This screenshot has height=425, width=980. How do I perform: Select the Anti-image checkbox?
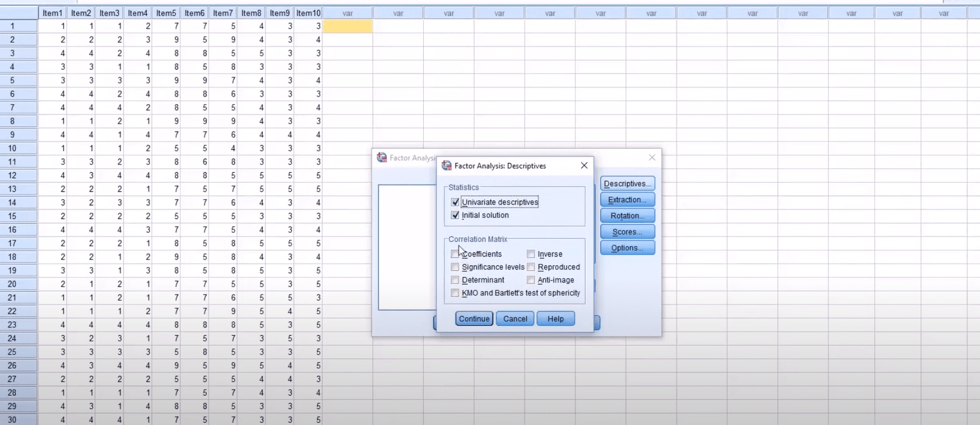[531, 280]
